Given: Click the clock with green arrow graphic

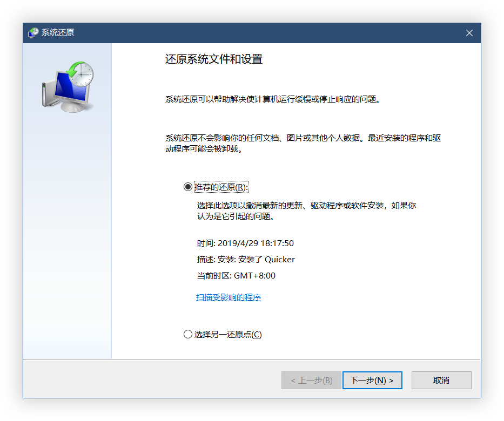Looking at the screenshot, I should coord(80,74).
